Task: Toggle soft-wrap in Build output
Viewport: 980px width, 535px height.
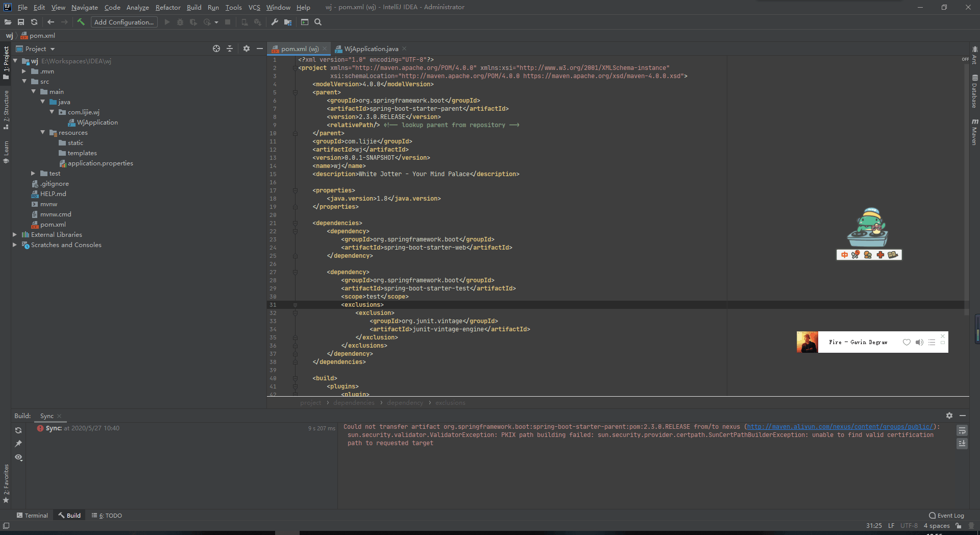Action: (x=962, y=430)
